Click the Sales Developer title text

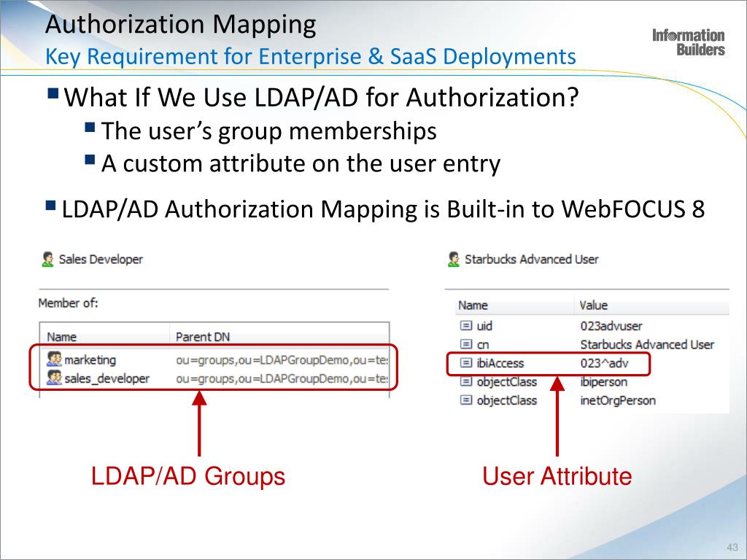tap(101, 260)
